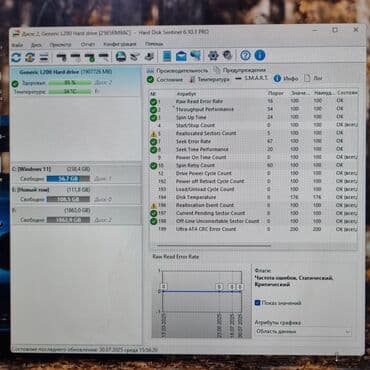The width and height of the screenshot is (370, 370).
Task: Open the Отчет menu
Action: (88, 44)
